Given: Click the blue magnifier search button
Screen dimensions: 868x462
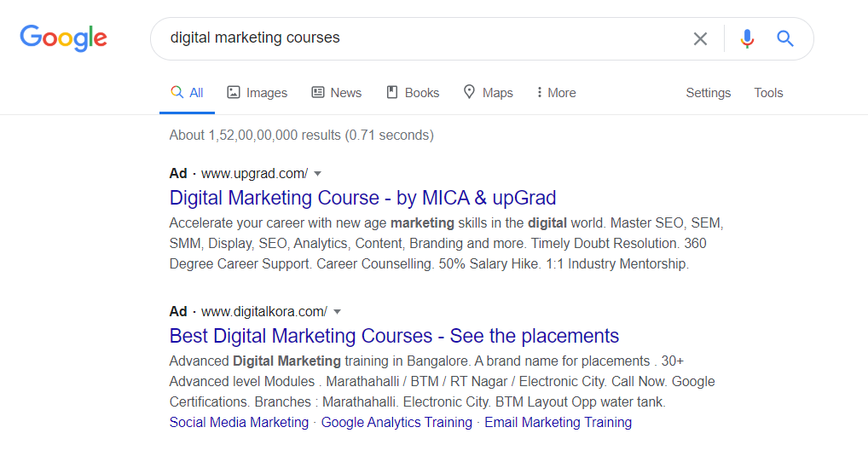Looking at the screenshot, I should [x=785, y=38].
